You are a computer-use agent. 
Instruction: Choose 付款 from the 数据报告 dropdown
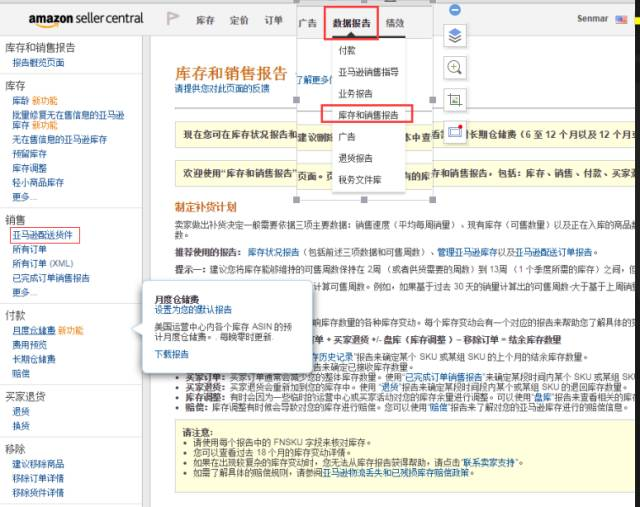coord(347,51)
